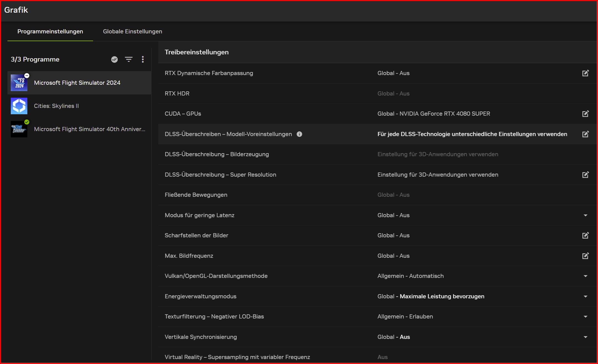Edit the CUDA – GPUs setting
Viewport: 598px width, 364px height.
click(585, 114)
